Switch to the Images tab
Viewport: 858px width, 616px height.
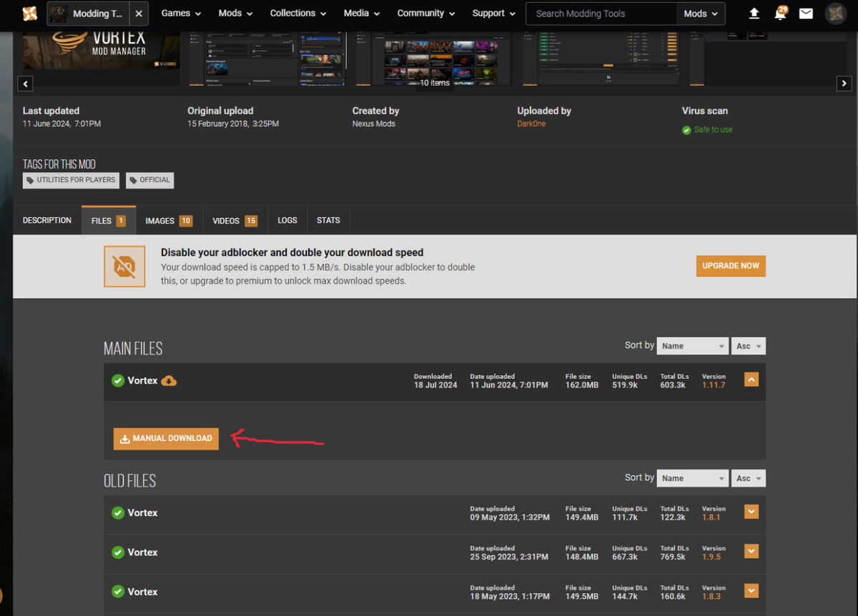(x=169, y=221)
